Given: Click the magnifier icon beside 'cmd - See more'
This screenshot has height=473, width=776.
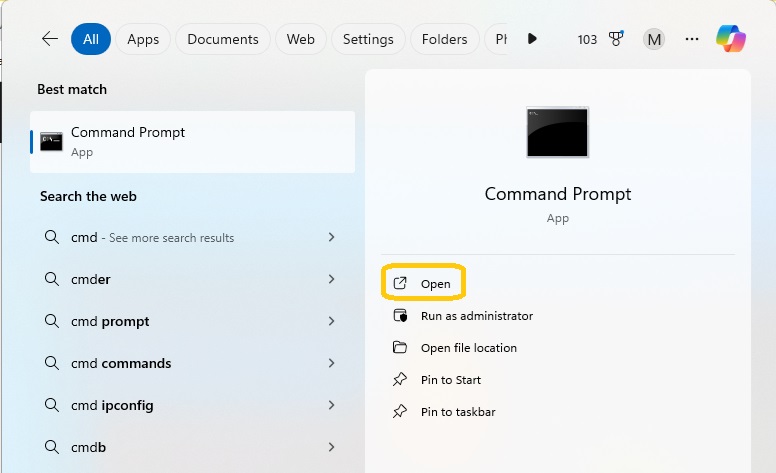Looking at the screenshot, I should click(x=52, y=237).
